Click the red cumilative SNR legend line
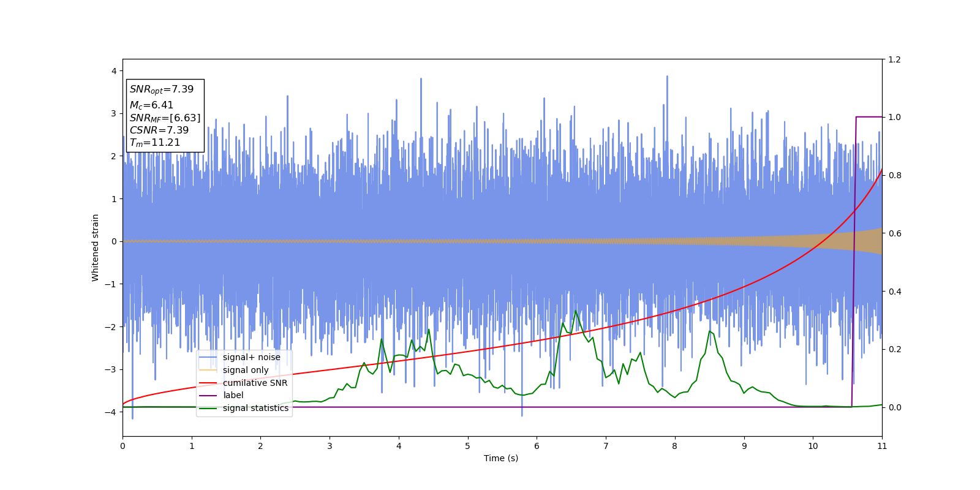 click(208, 383)
